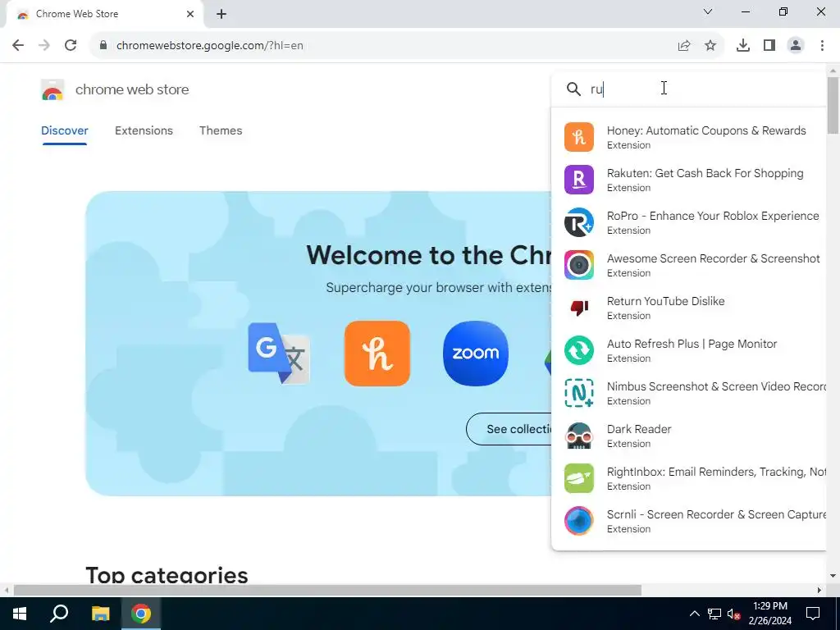Click the muted volume tray icon

734,614
